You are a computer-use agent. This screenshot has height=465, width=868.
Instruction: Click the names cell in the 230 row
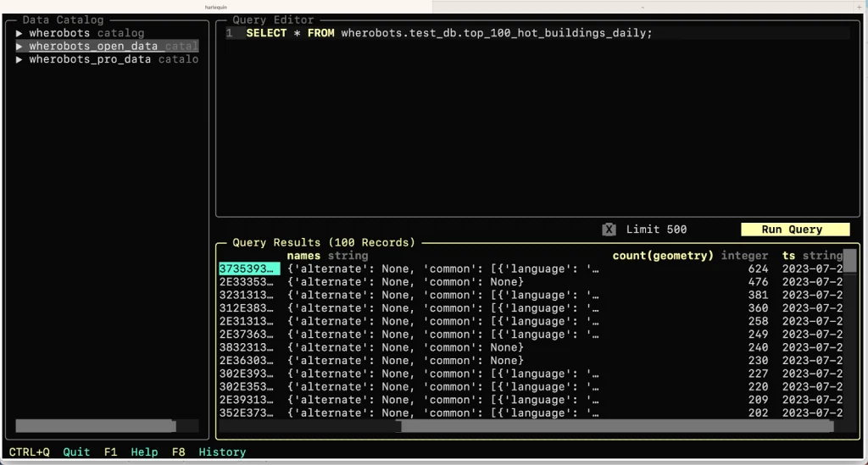405,361
